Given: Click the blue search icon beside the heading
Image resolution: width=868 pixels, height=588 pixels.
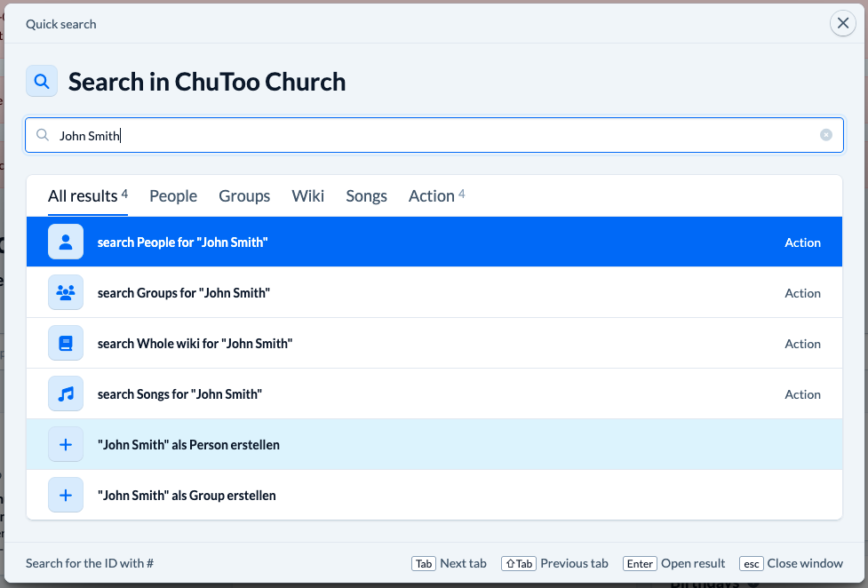Looking at the screenshot, I should 42,82.
